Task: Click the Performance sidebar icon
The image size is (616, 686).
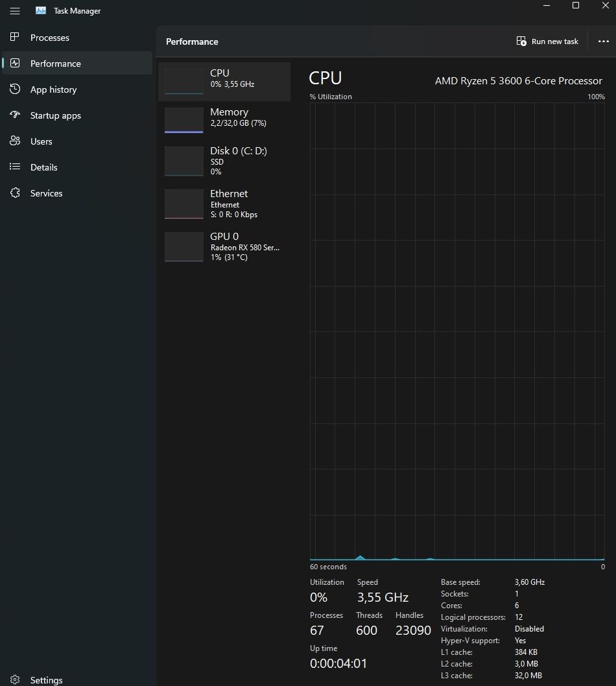Action: pos(15,64)
